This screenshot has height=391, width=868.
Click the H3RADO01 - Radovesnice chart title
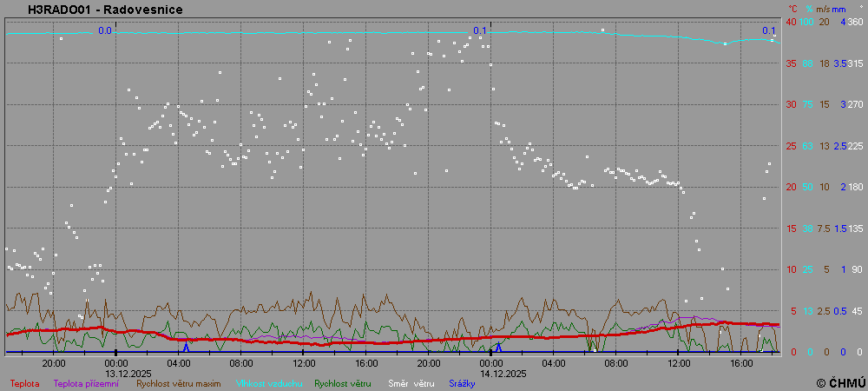point(105,10)
